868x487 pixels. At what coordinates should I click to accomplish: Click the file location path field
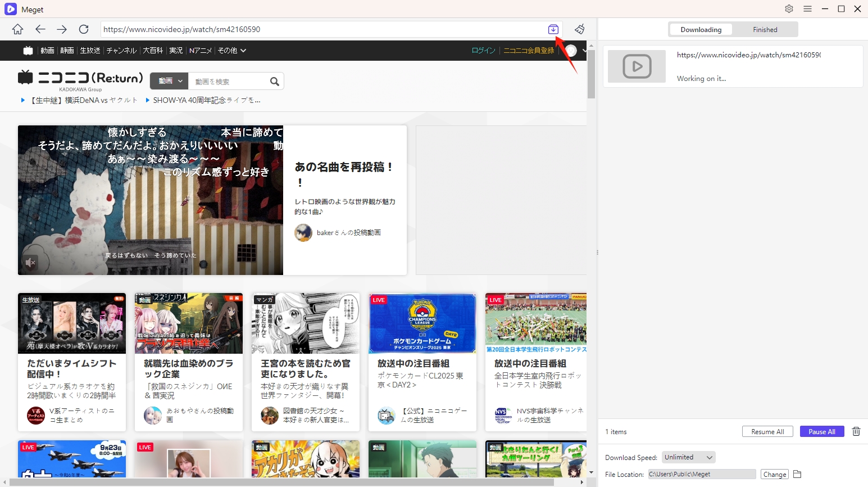pos(702,474)
